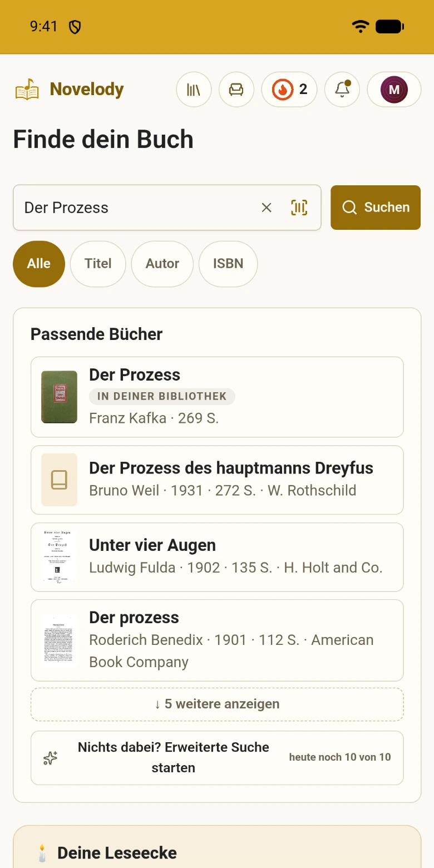Open the reading streak flame counter

point(289,89)
